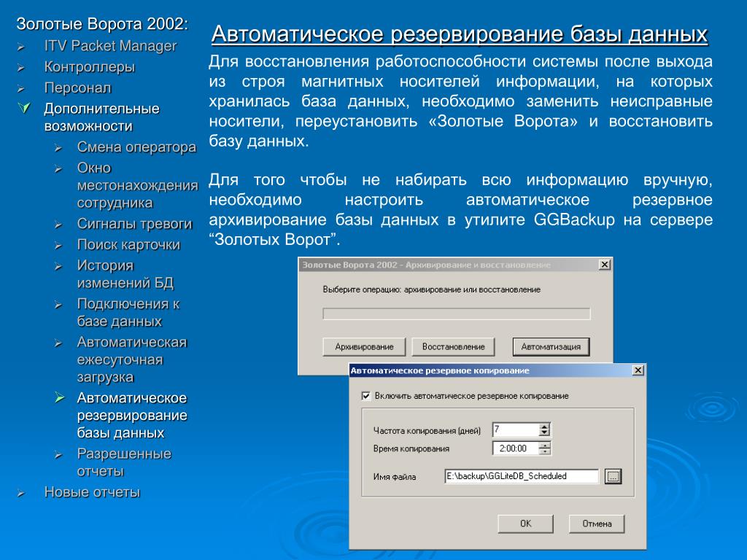The width and height of the screenshot is (747, 560).
Task: Cancel using the Отмена button
Action: (x=597, y=524)
